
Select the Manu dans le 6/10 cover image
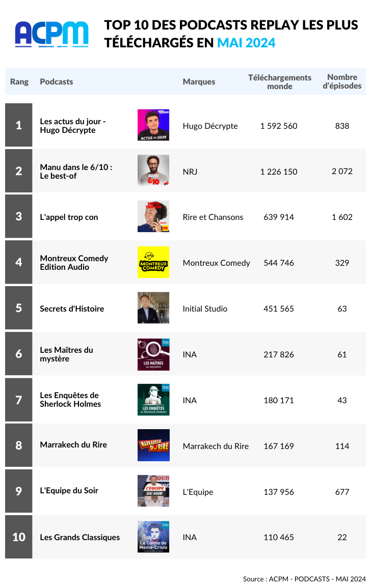[153, 171]
